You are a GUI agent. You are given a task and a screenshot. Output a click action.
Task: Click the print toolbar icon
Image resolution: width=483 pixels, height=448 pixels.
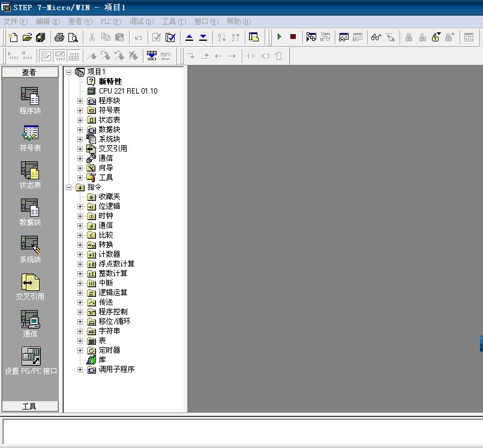(59, 37)
